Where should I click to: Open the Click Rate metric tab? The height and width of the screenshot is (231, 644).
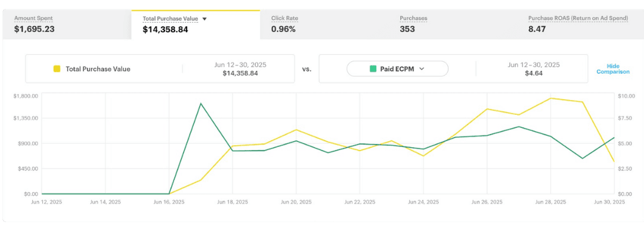click(x=324, y=24)
